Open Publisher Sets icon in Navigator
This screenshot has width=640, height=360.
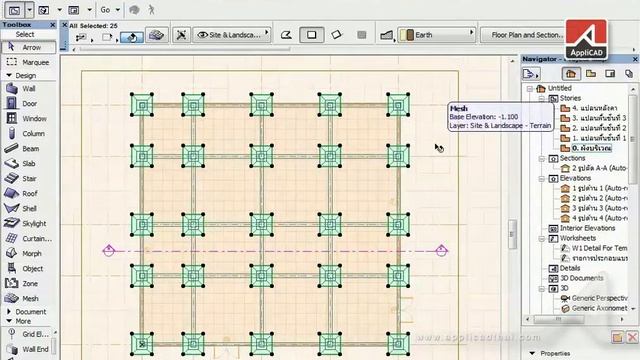coord(629,74)
